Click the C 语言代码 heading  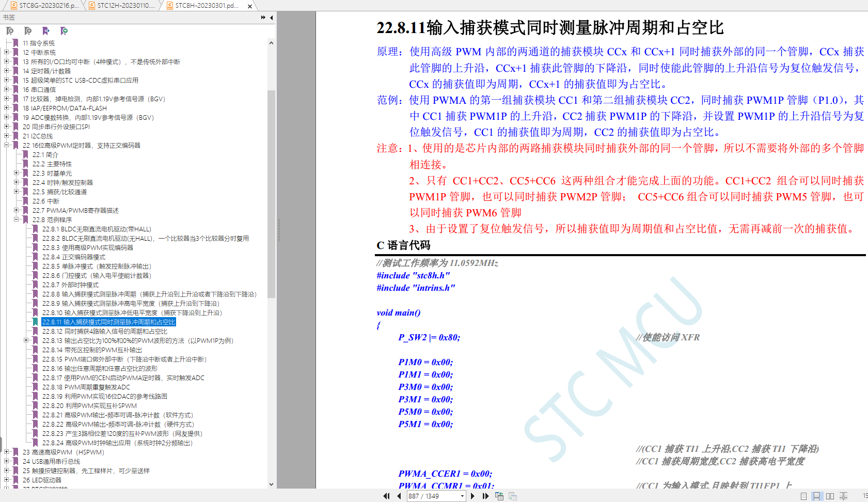[403, 245]
